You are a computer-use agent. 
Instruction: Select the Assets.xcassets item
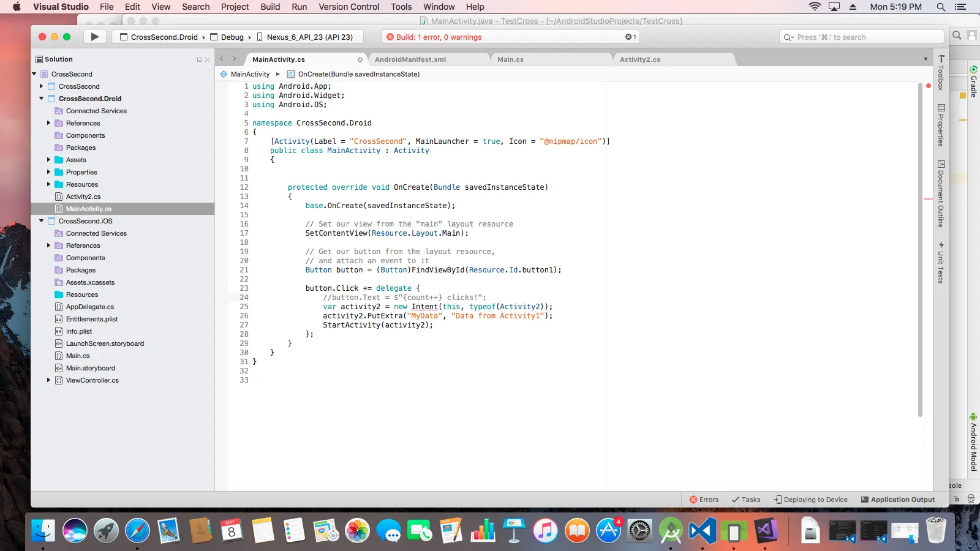tap(90, 282)
